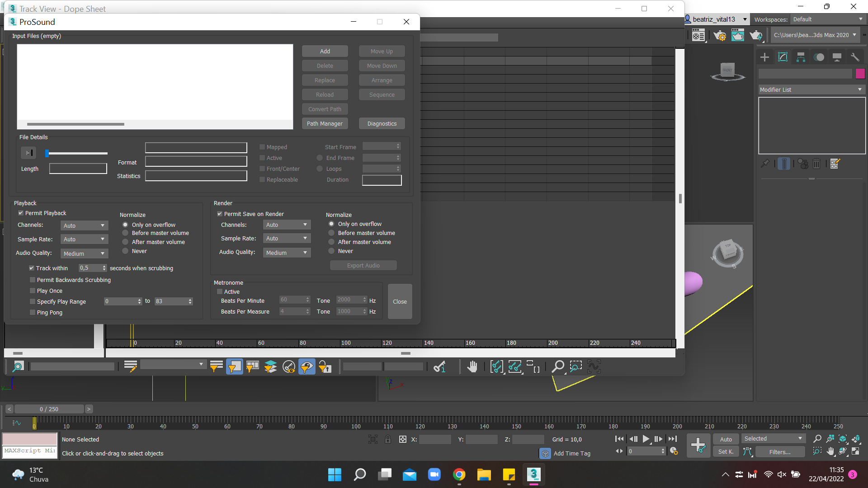Click Remove modifier trash icon
868x488 pixels.
(816, 164)
